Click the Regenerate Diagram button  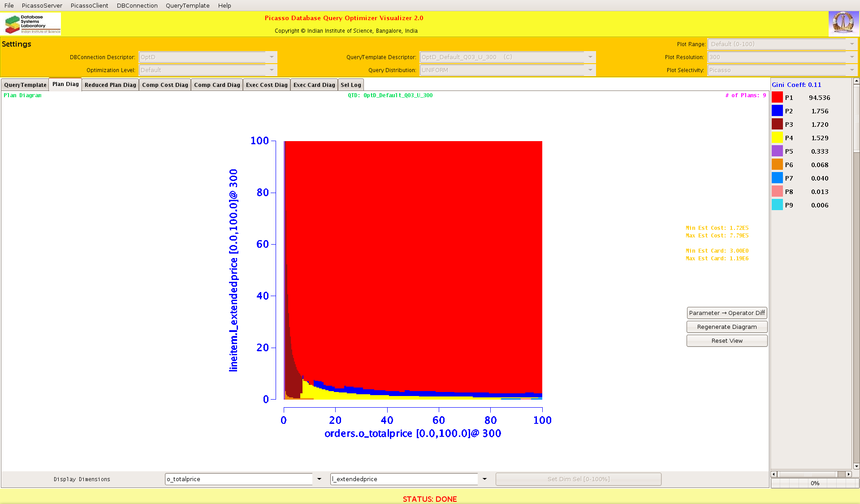(726, 327)
